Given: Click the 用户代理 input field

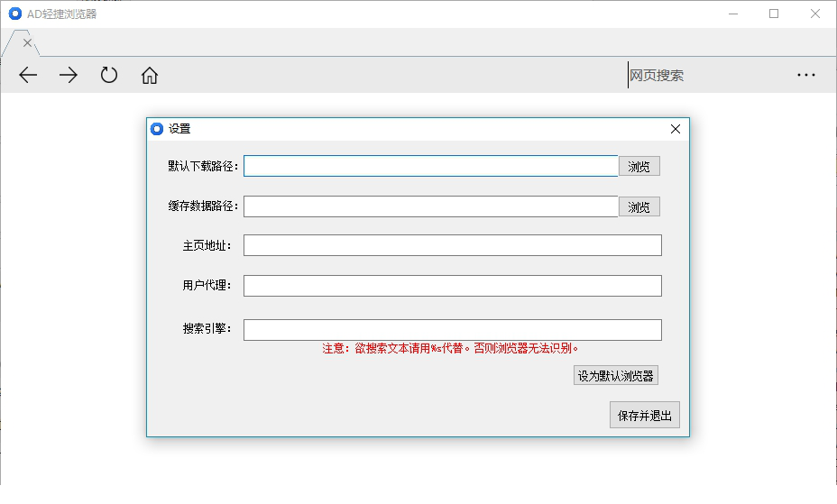Looking at the screenshot, I should click(453, 286).
